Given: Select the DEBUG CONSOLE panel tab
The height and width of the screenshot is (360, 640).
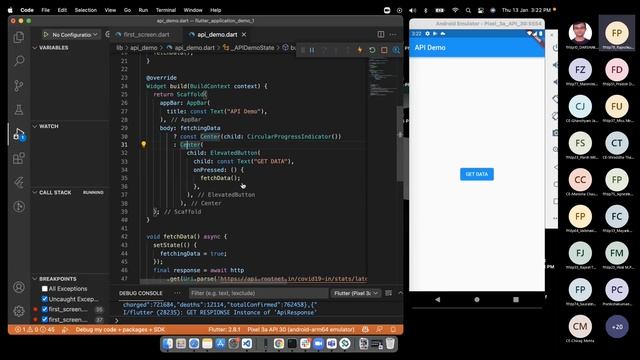Looking at the screenshot, I should (x=141, y=293).
